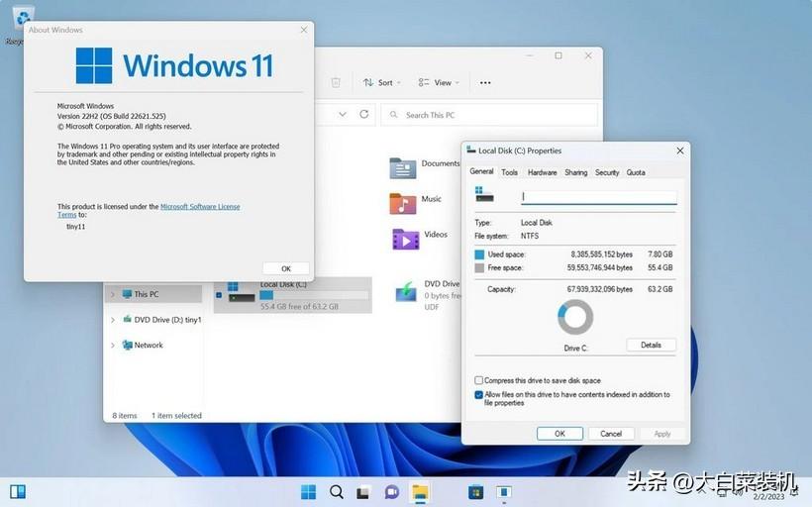Click the '8 items' status bar text
The width and height of the screenshot is (812, 507).
(x=125, y=415)
